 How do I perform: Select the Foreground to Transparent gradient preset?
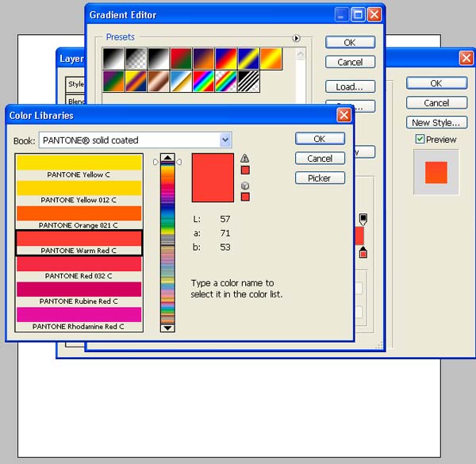click(x=136, y=59)
